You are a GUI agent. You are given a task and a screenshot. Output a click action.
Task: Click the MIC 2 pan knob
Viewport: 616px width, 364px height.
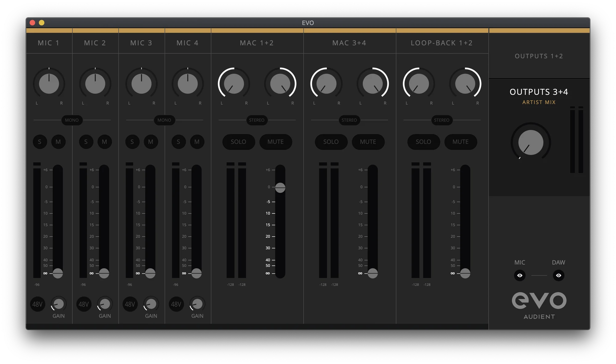coord(95,83)
